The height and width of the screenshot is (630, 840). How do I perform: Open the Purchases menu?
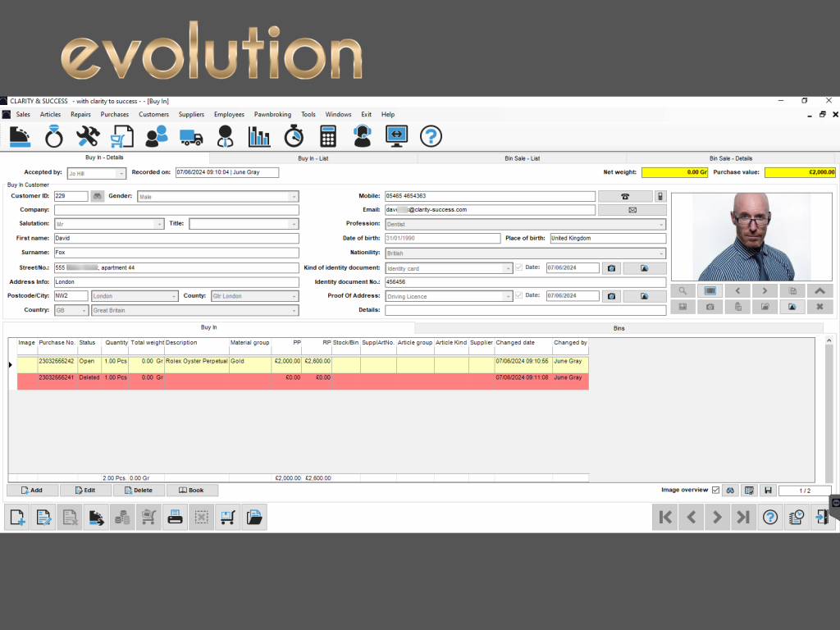point(115,115)
